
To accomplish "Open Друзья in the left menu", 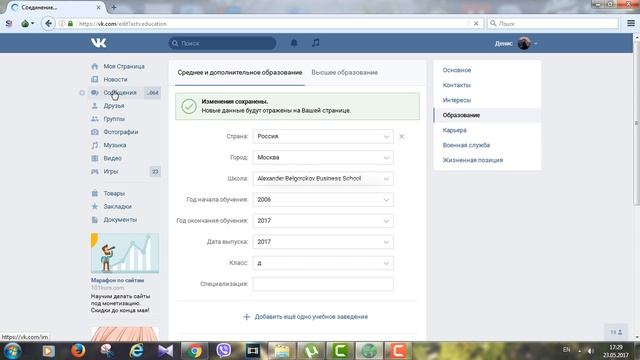I will [114, 106].
